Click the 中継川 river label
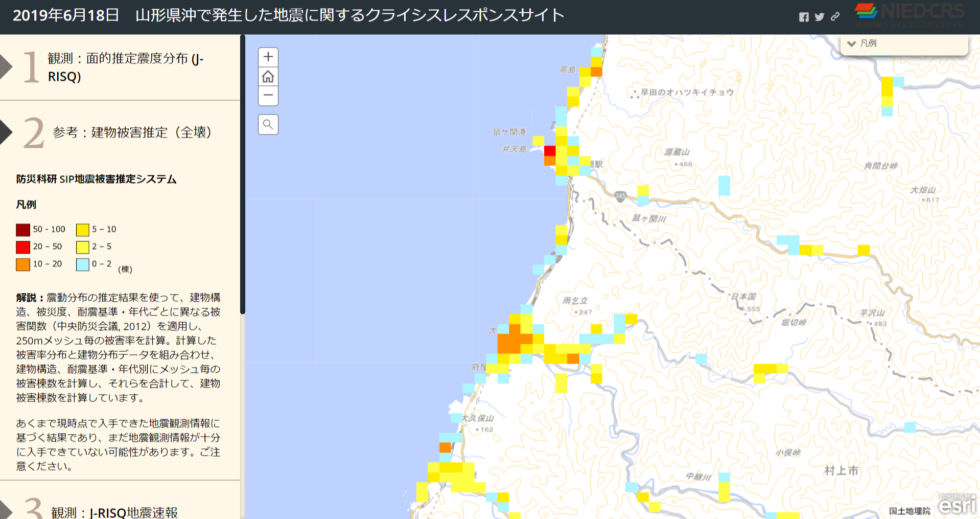Image resolution: width=980 pixels, height=519 pixels. pyautogui.click(x=698, y=477)
